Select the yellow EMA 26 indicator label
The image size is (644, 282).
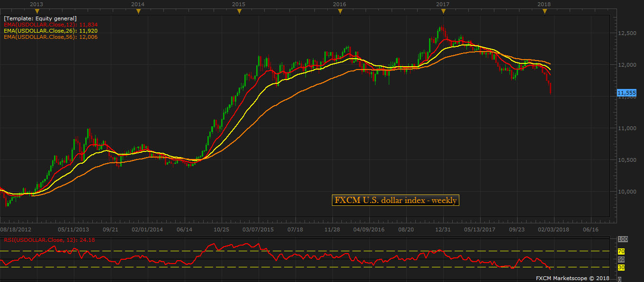tap(51, 31)
